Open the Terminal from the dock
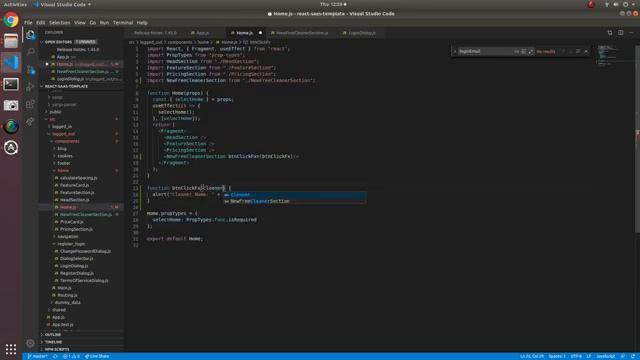Screen dimensions: 640x360 [x=11, y=84]
